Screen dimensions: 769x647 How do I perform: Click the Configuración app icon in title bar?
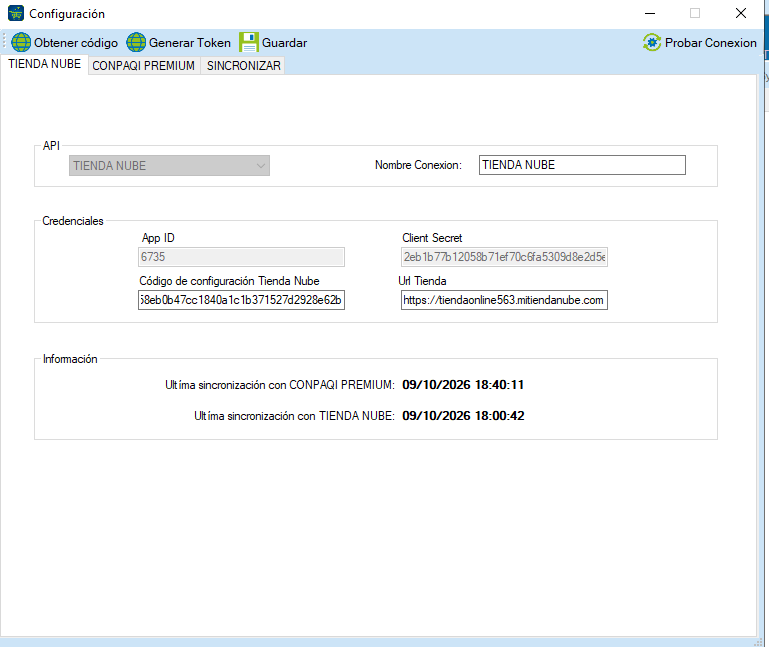click(16, 13)
